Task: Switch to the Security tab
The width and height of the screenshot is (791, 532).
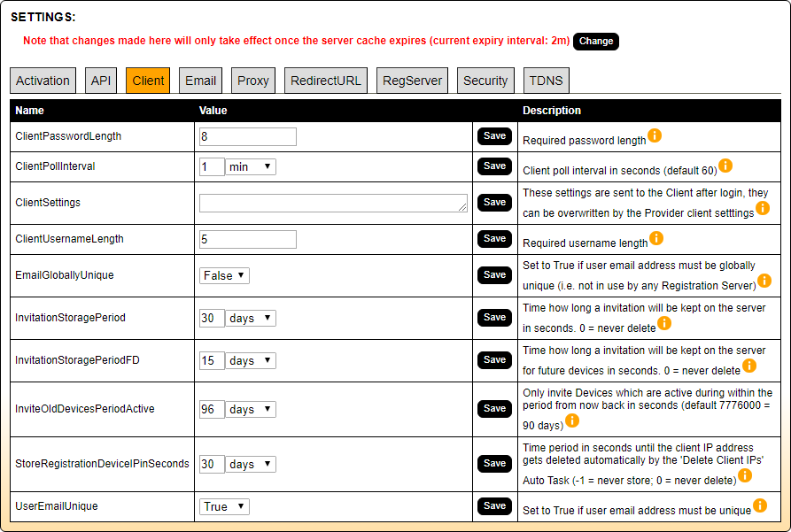Action: 485,81
